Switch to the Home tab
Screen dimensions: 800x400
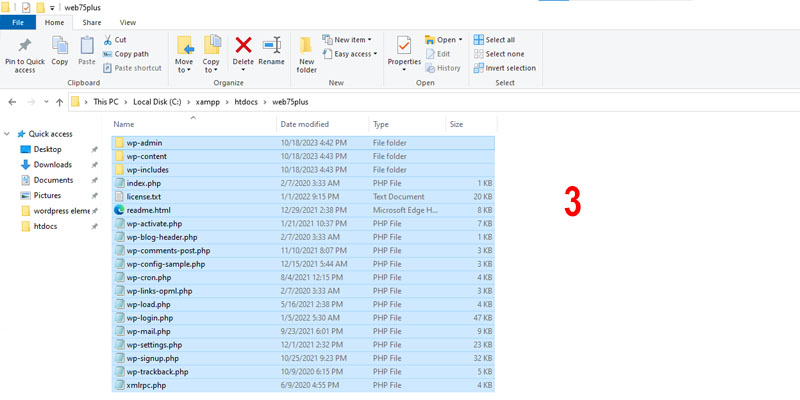click(x=54, y=22)
